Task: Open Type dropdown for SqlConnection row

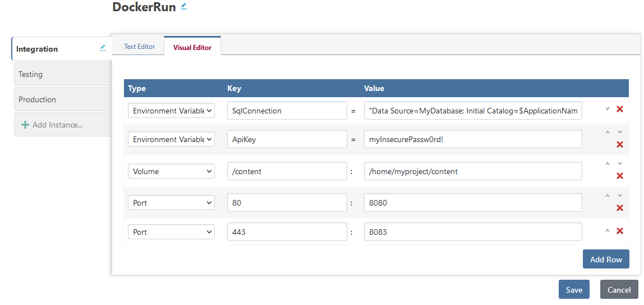Action: click(x=171, y=111)
